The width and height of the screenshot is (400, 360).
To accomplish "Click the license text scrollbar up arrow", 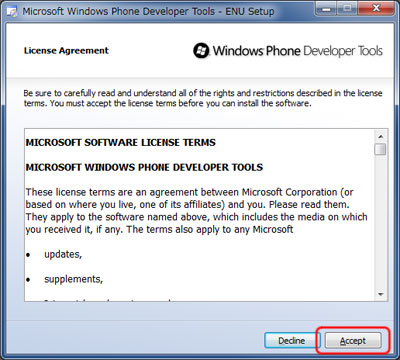I will [x=380, y=137].
